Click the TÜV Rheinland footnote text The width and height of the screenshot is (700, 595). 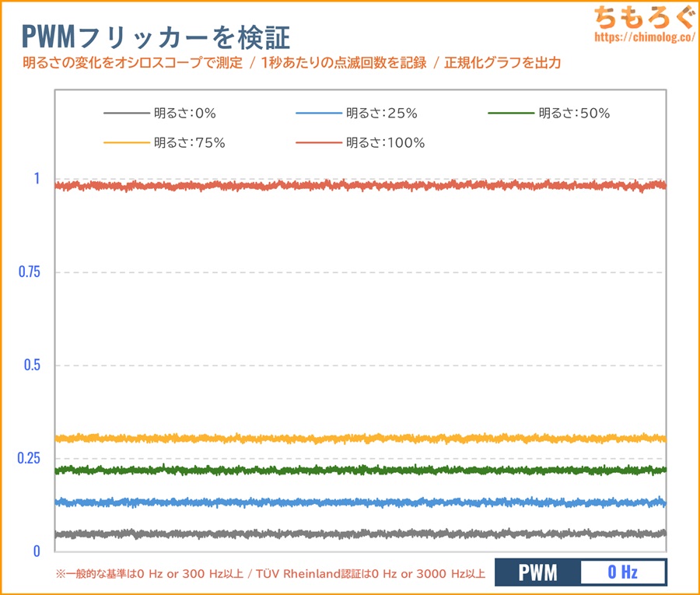(271, 574)
